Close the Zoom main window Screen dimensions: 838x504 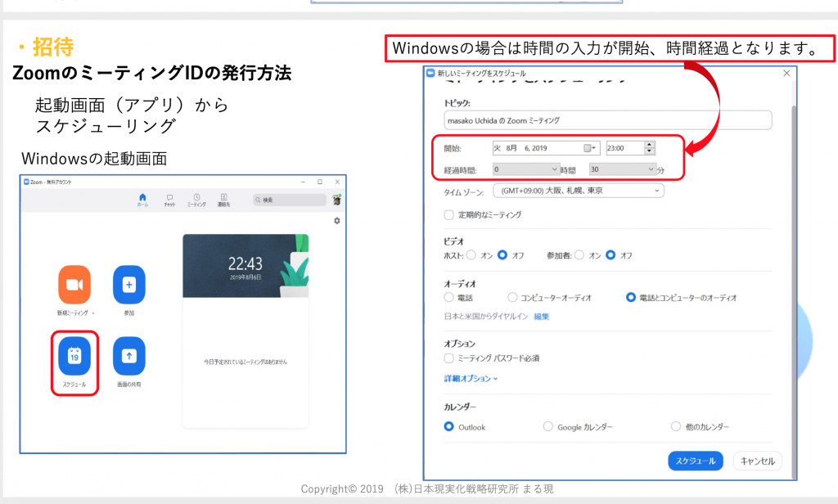click(337, 182)
